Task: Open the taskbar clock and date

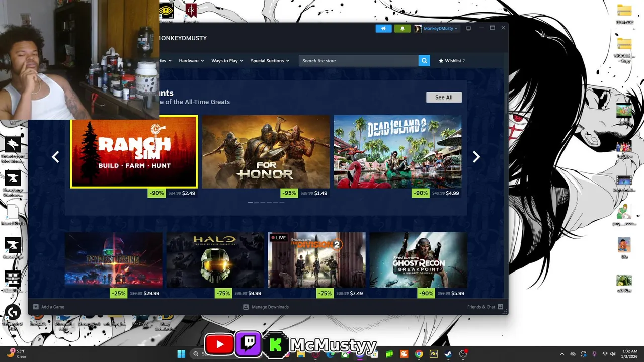Action: (630, 354)
